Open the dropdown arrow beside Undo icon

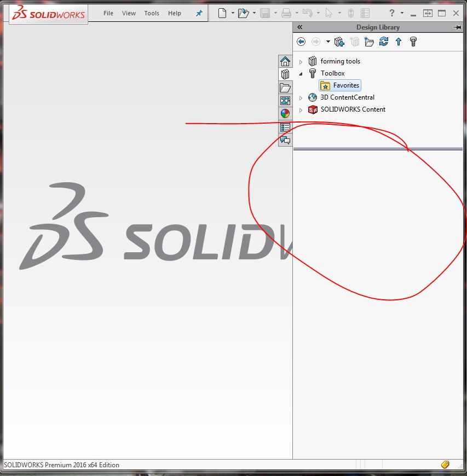click(x=318, y=13)
